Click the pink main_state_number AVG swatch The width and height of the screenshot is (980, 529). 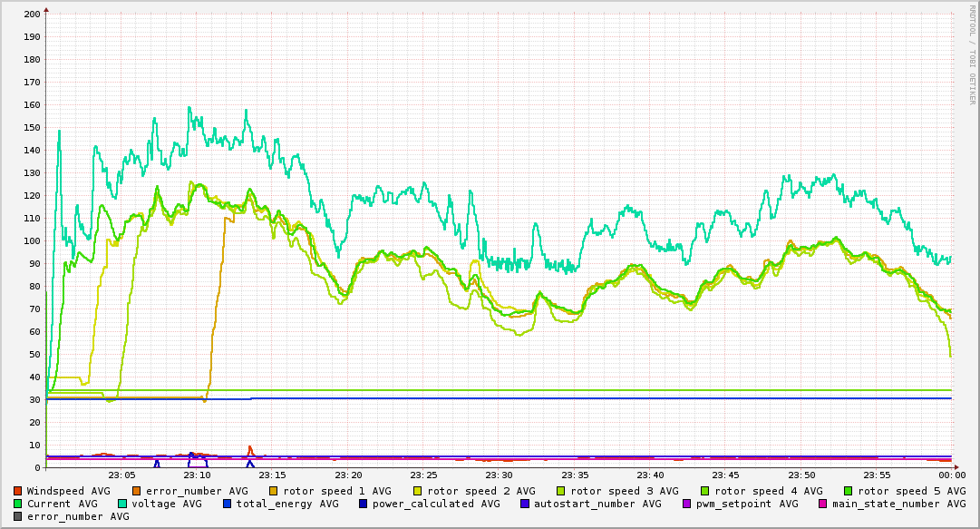pos(823,504)
